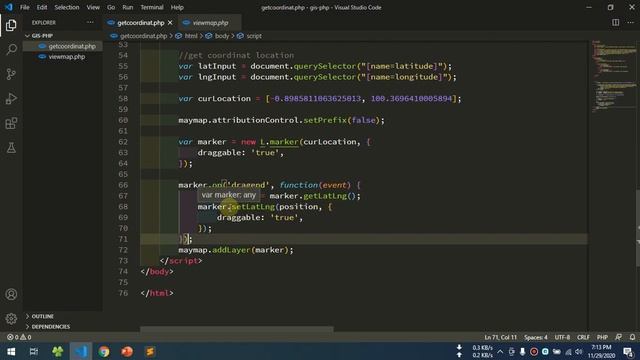Click setPrefix on line 60

pos(325,120)
